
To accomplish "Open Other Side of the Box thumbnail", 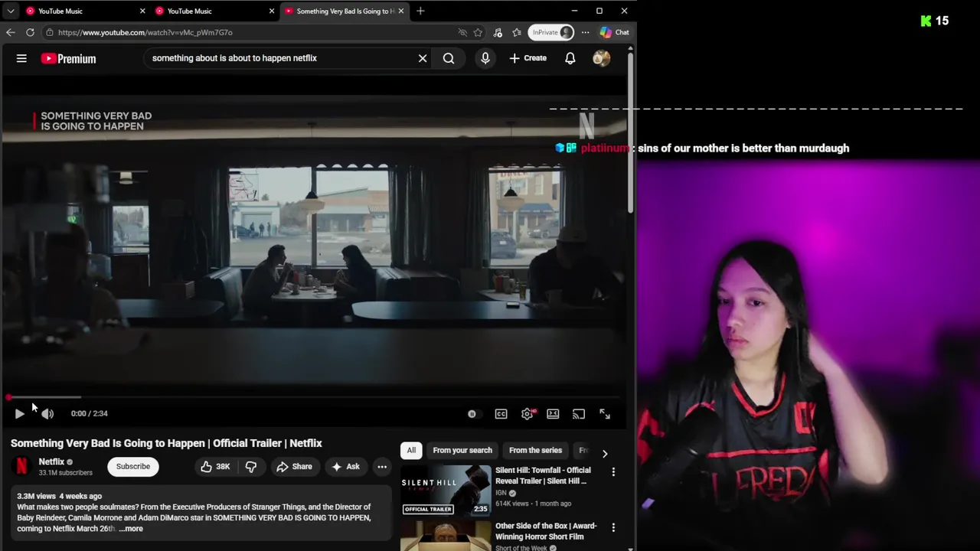I will [x=446, y=536].
